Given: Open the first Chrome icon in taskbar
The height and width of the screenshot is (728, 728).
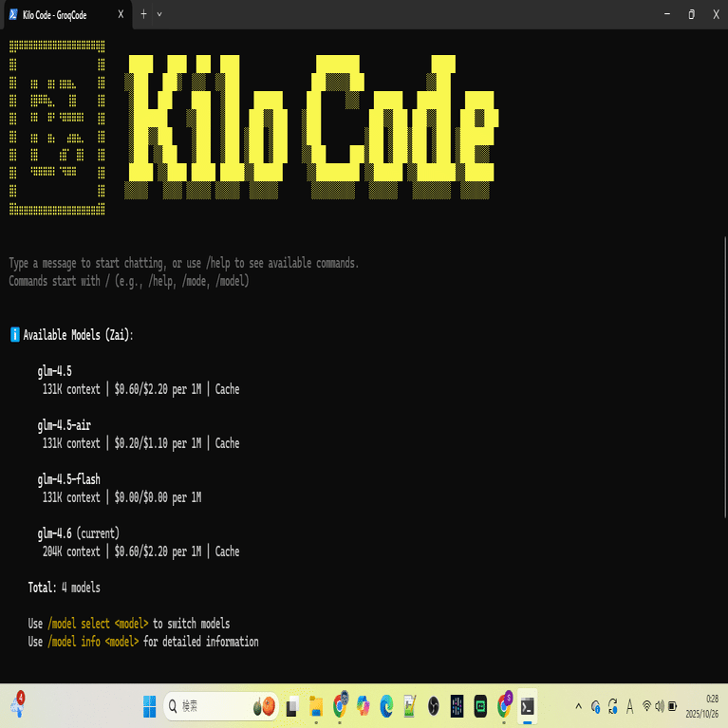Looking at the screenshot, I should point(340,706).
